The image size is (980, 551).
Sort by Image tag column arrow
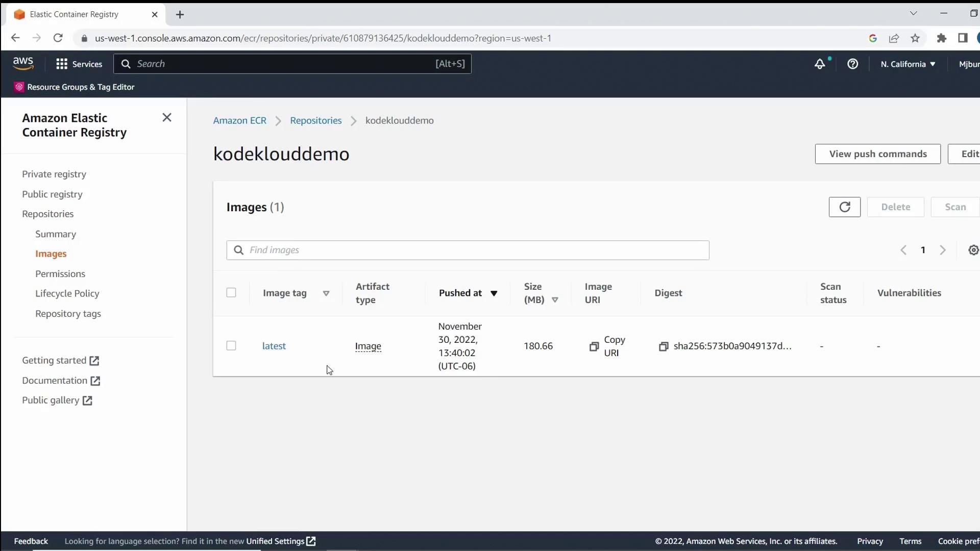click(x=326, y=293)
